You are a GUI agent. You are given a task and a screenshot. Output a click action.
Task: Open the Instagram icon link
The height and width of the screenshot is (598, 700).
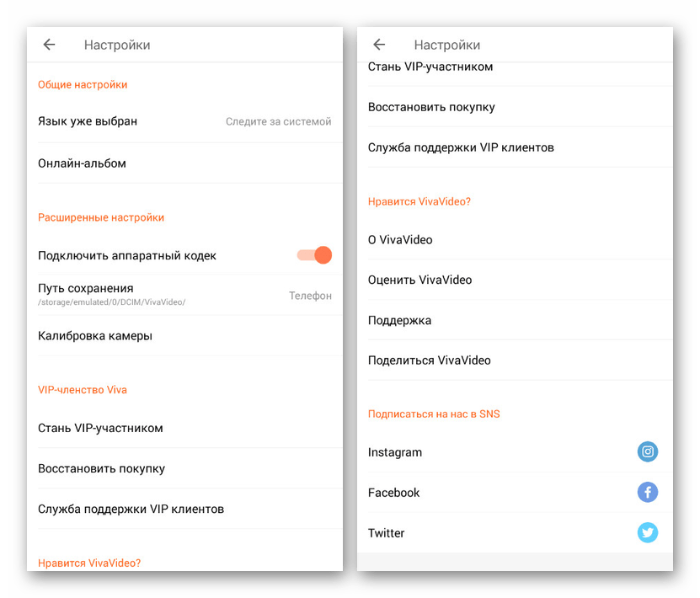click(x=647, y=451)
